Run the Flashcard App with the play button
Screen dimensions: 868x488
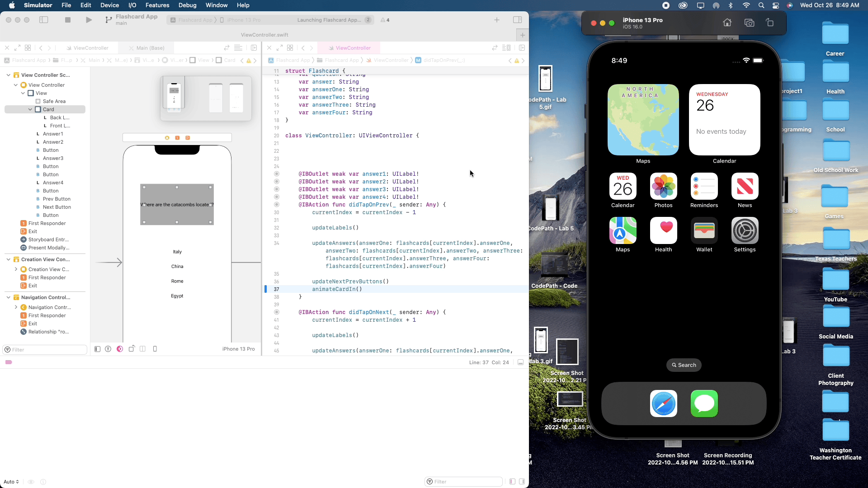(89, 20)
